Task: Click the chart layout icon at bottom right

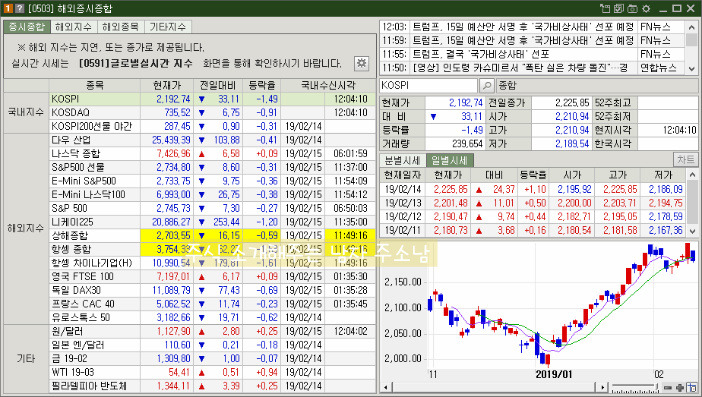Action: pyautogui.click(x=691, y=388)
